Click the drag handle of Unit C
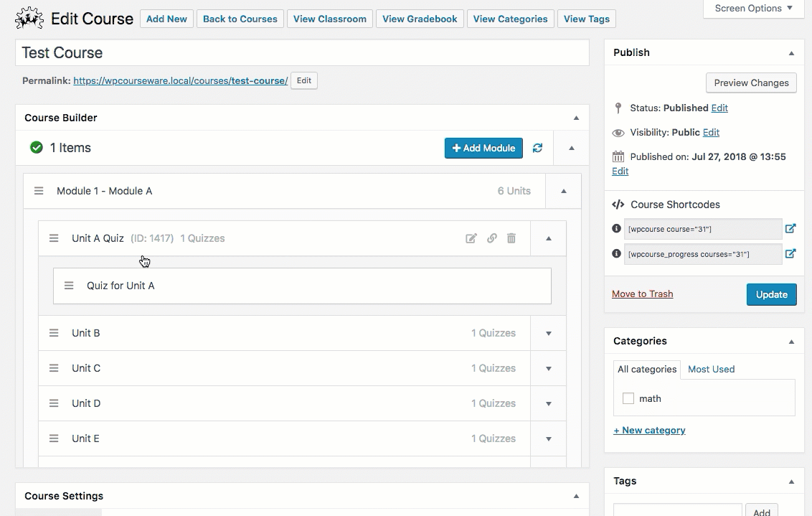 click(54, 368)
